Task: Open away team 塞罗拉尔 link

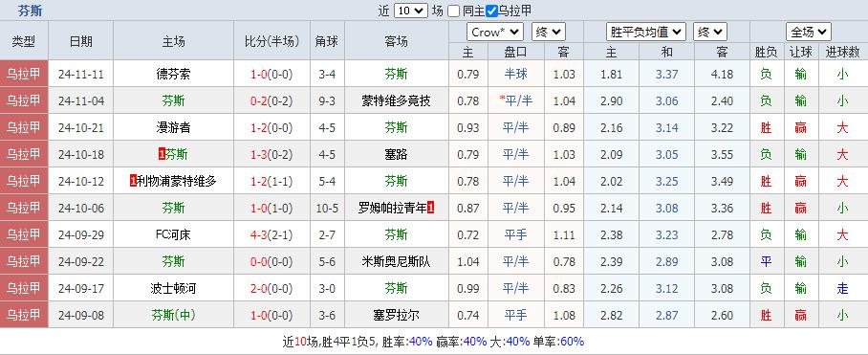Action: tap(397, 315)
